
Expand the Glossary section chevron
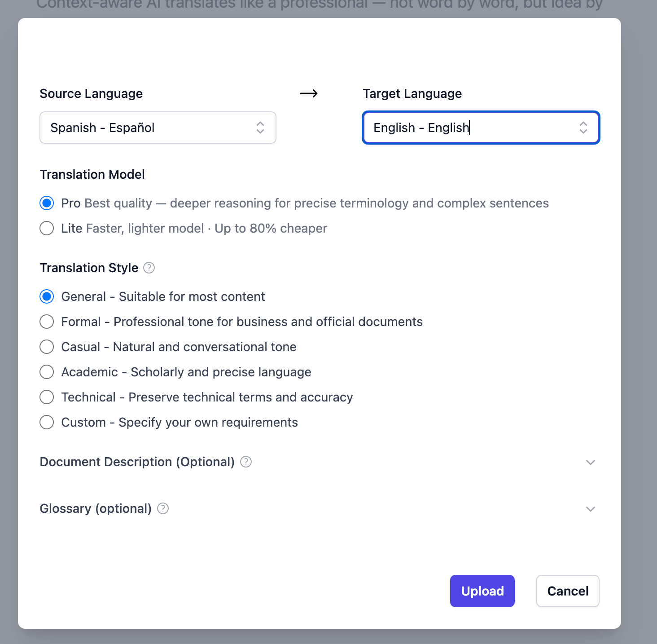[x=591, y=509]
